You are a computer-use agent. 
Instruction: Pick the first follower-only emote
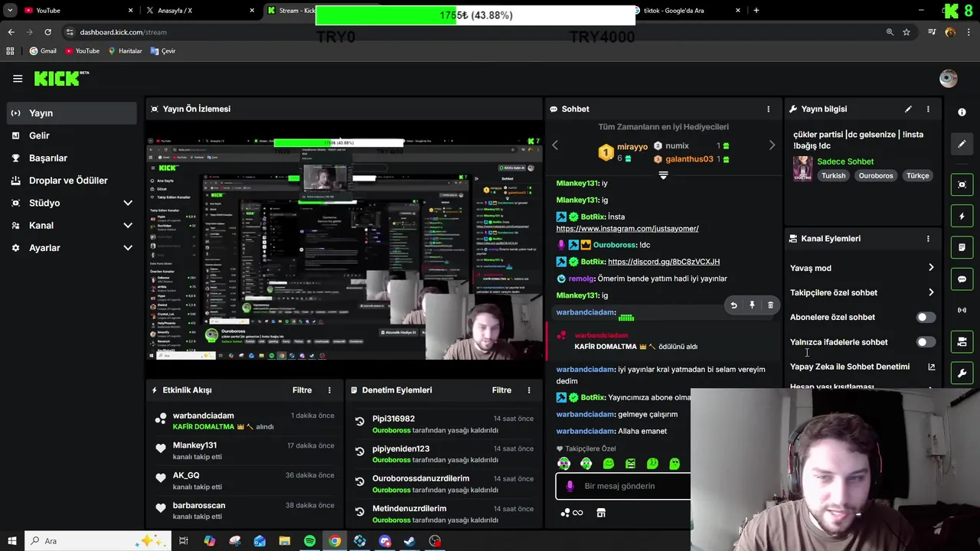(x=563, y=464)
